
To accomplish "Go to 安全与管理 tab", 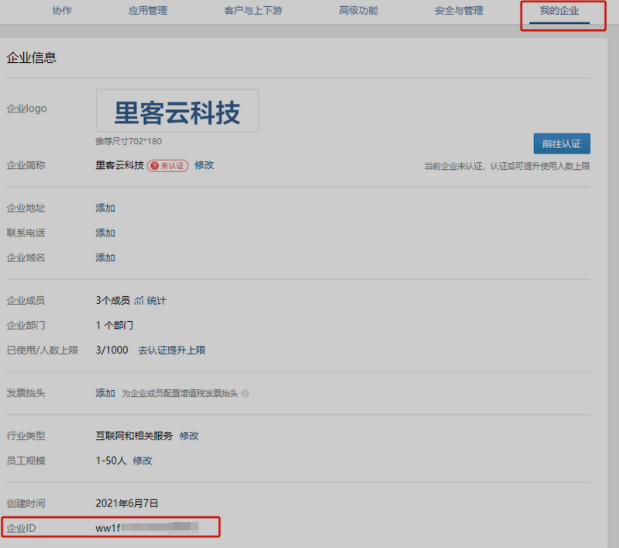I will pyautogui.click(x=459, y=11).
